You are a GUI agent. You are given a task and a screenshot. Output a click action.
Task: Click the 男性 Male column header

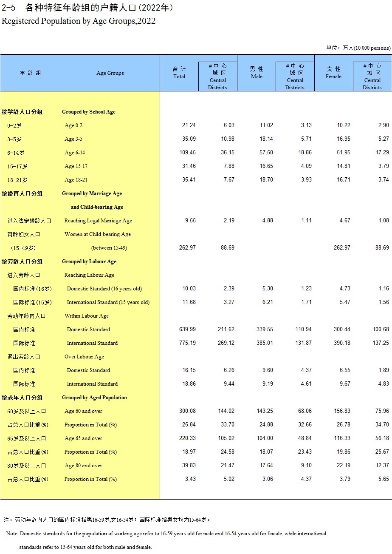257,73
